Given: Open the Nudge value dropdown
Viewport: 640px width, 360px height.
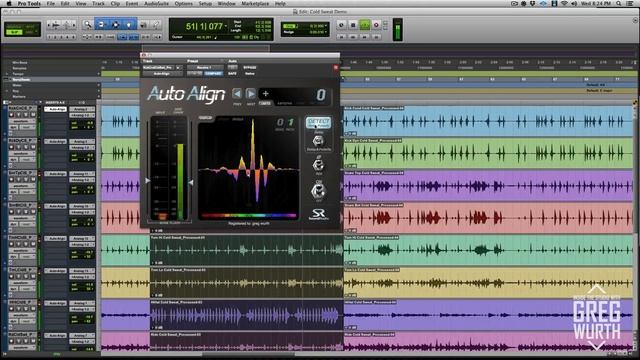Looking at the screenshot, I should click(326, 32).
